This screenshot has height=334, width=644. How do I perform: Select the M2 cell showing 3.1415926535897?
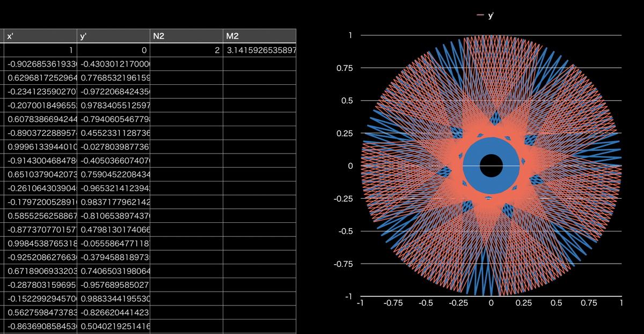pyautogui.click(x=260, y=50)
